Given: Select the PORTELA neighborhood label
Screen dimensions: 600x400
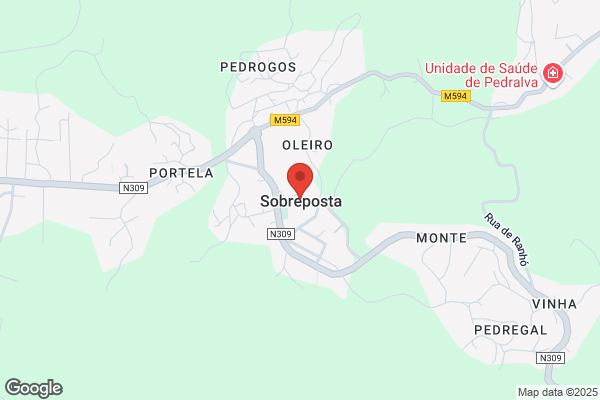Looking at the screenshot, I should [181, 173].
